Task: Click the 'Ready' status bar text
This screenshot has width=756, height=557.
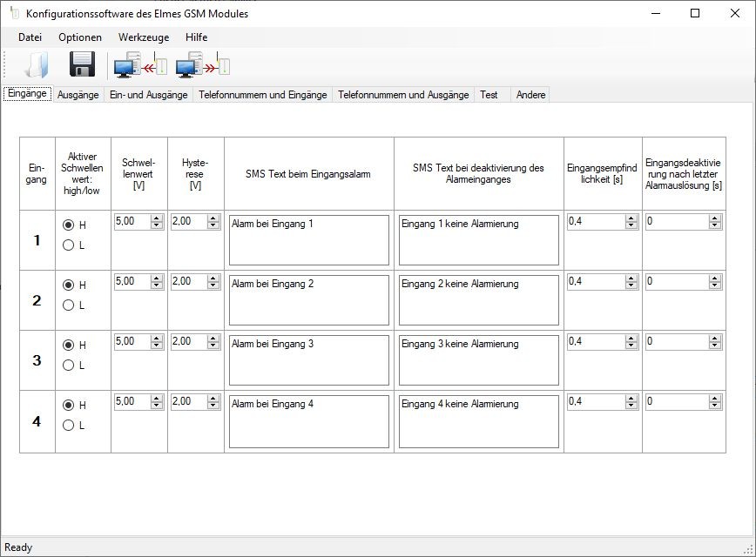Action: point(18,547)
